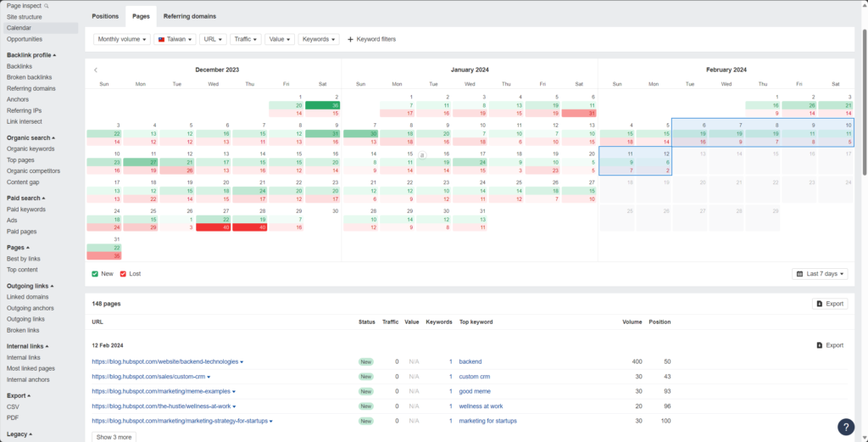Open Top pages in sidebar
The width and height of the screenshot is (868, 442).
tap(21, 160)
